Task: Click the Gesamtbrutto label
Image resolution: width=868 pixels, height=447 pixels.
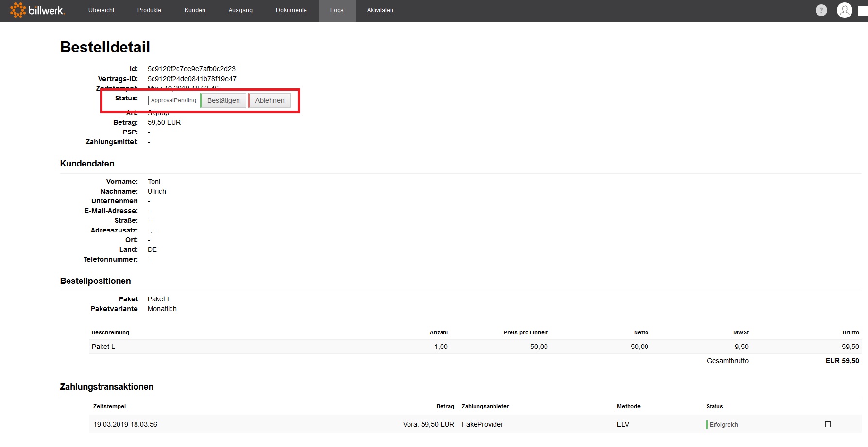Action: pos(728,361)
